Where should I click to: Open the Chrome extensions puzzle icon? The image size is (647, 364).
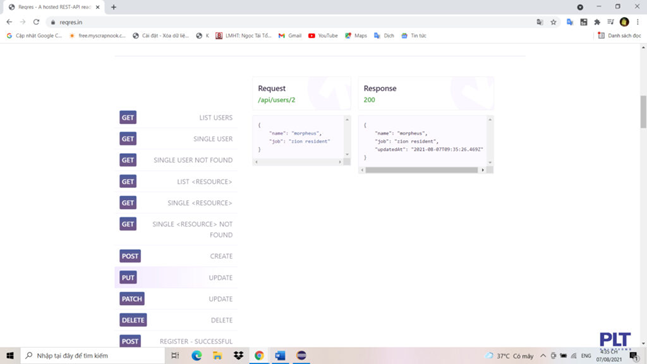coord(597,22)
